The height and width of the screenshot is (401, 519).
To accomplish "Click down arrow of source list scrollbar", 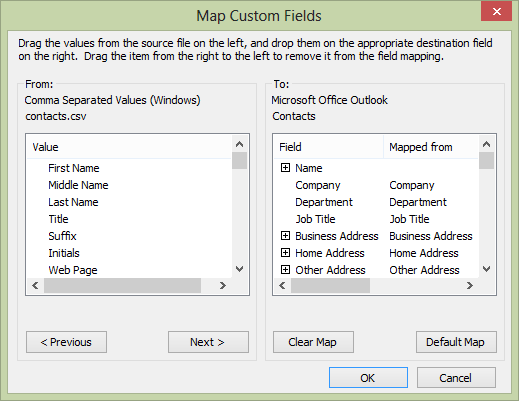I will point(239,269).
